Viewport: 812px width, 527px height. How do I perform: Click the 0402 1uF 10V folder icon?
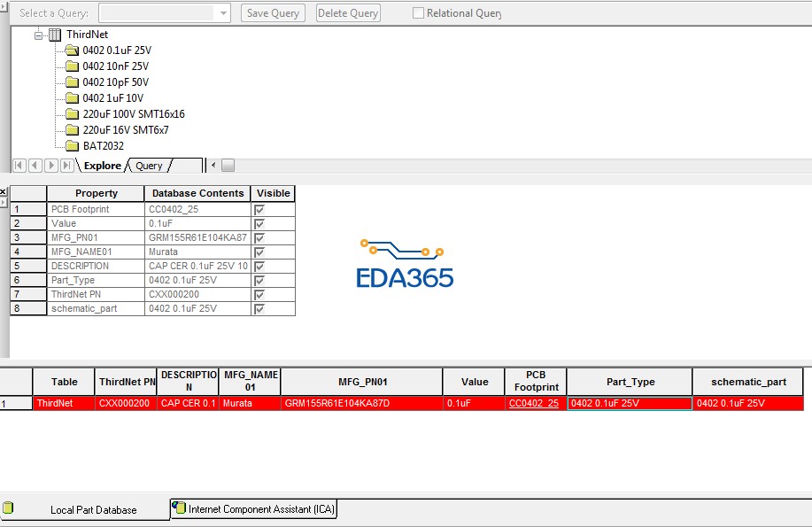[72, 98]
